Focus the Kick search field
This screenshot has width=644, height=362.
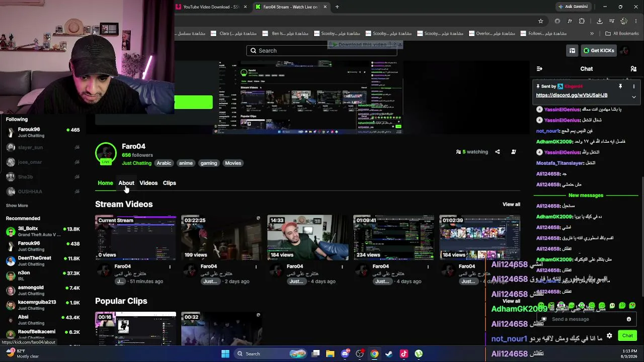[322, 51]
